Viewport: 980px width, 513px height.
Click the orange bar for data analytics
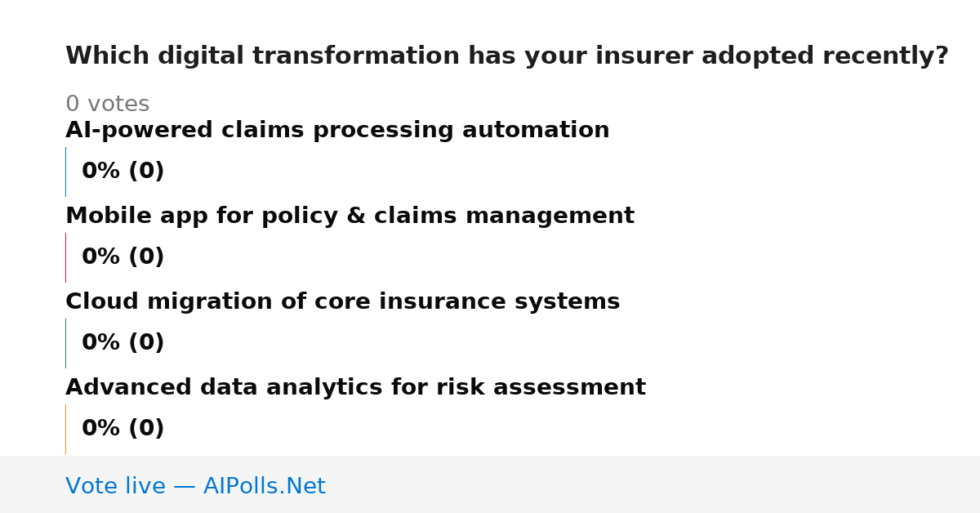coord(65,429)
